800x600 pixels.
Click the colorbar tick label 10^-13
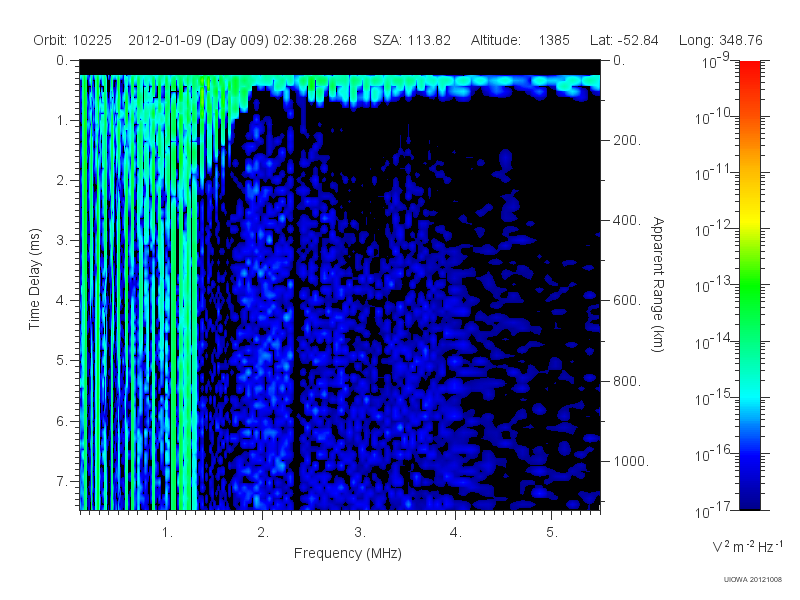715,286
